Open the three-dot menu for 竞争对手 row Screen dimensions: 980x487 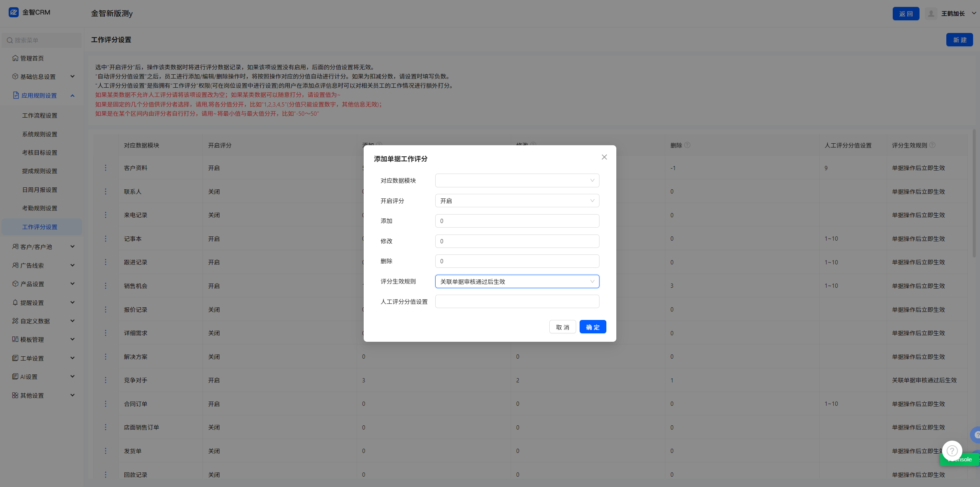pyautogui.click(x=106, y=380)
